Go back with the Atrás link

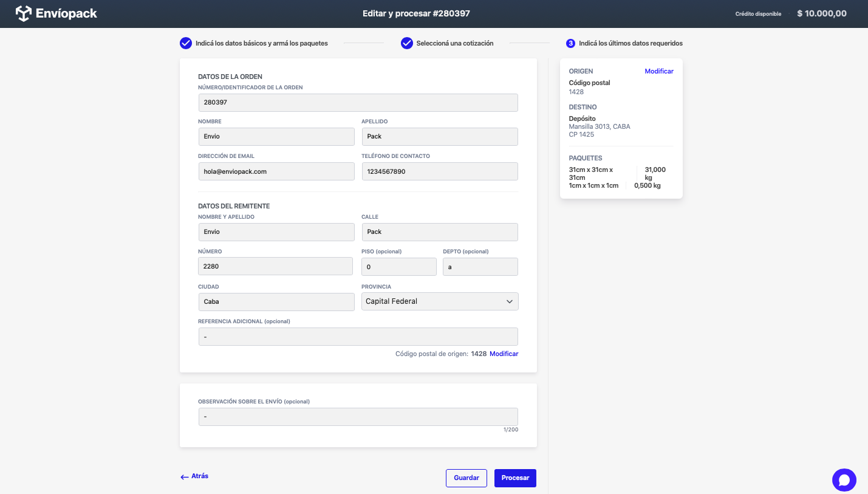[200, 476]
